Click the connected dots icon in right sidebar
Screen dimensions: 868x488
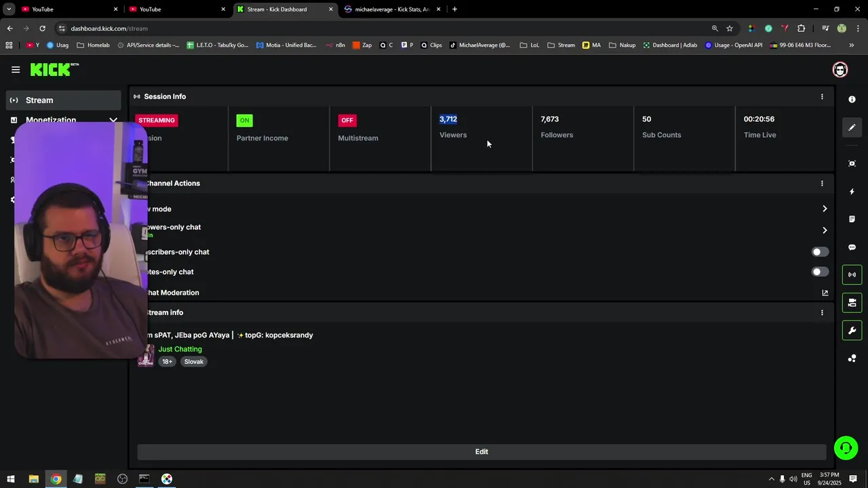[852, 359]
